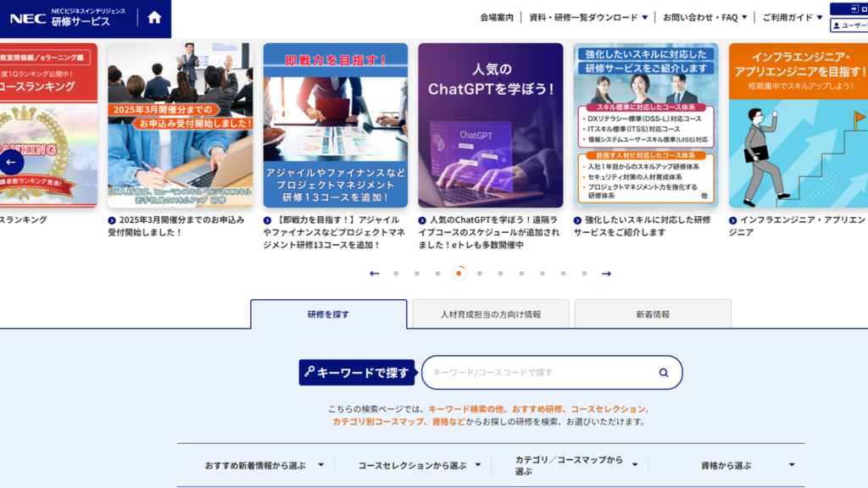Expand お問い合わせ・FAQ menu
Image resolution: width=868 pixels, height=488 pixels.
704,17
